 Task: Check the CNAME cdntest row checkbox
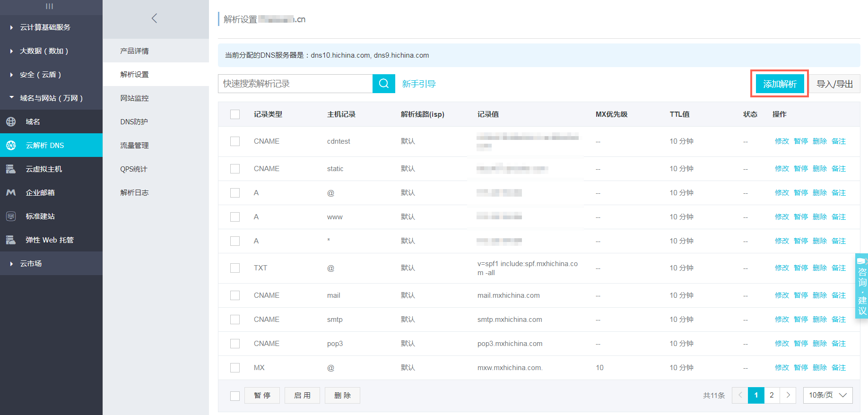[x=235, y=141]
